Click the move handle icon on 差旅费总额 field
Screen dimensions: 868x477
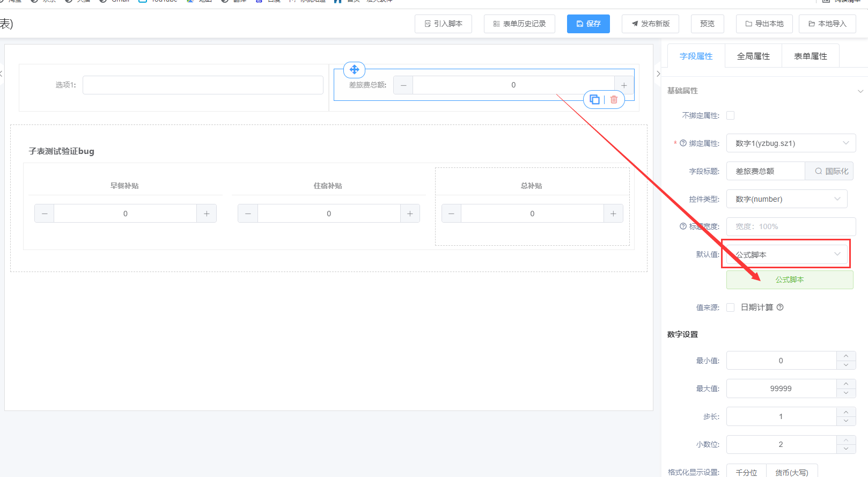coord(354,70)
